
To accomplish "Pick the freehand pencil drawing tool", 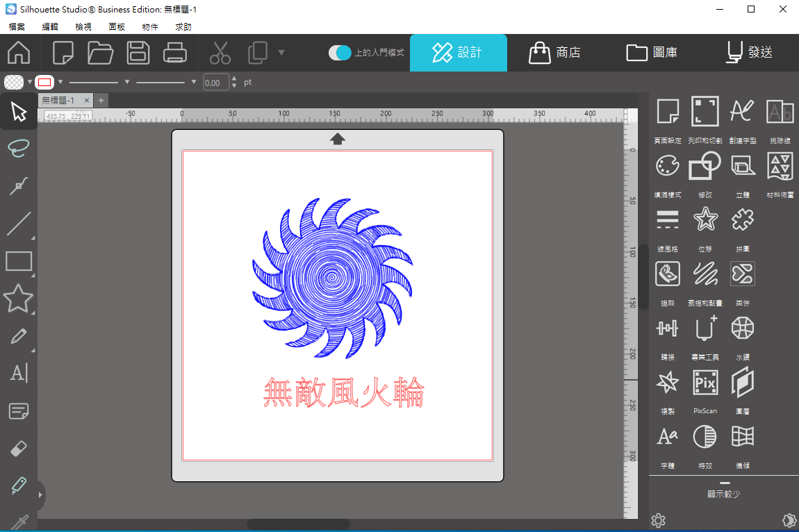I will [x=18, y=337].
